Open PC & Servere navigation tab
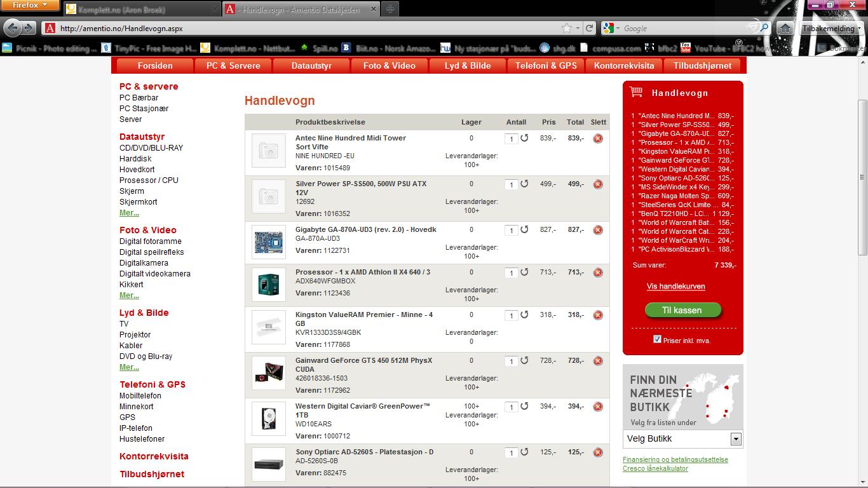868x488 pixels. pos(233,65)
